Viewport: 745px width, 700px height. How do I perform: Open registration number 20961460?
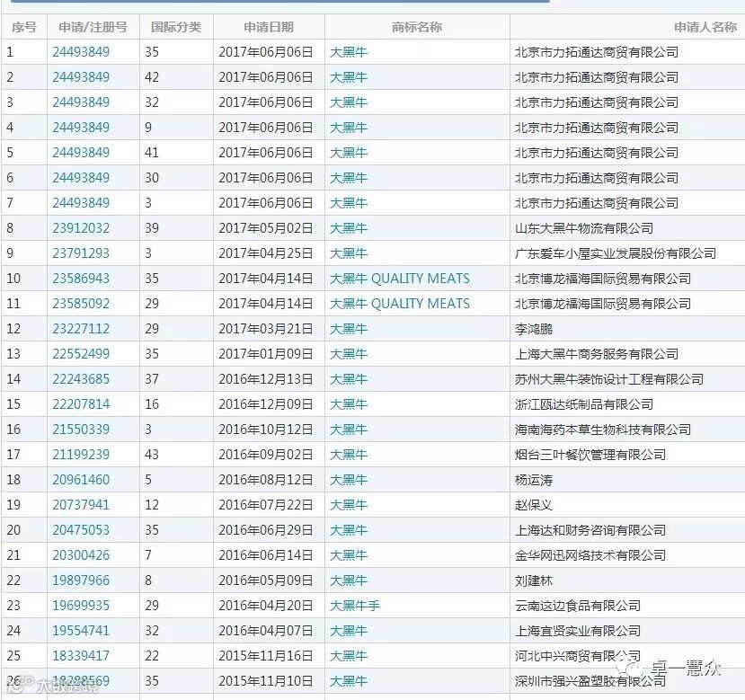81,480
